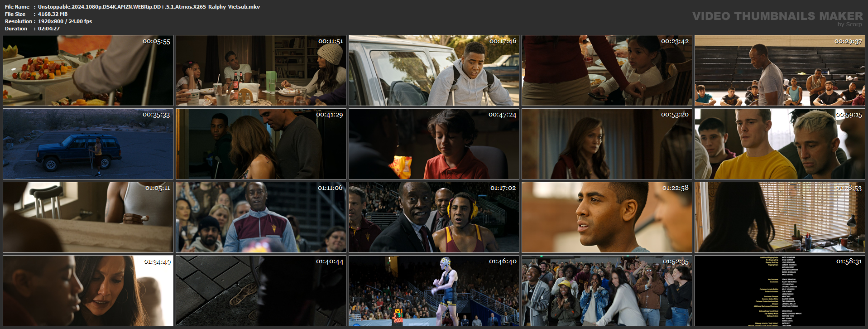Image resolution: width=868 pixels, height=329 pixels.
Task: Click the wrestler thumbnail at 01:17:02
Action: [x=434, y=217]
